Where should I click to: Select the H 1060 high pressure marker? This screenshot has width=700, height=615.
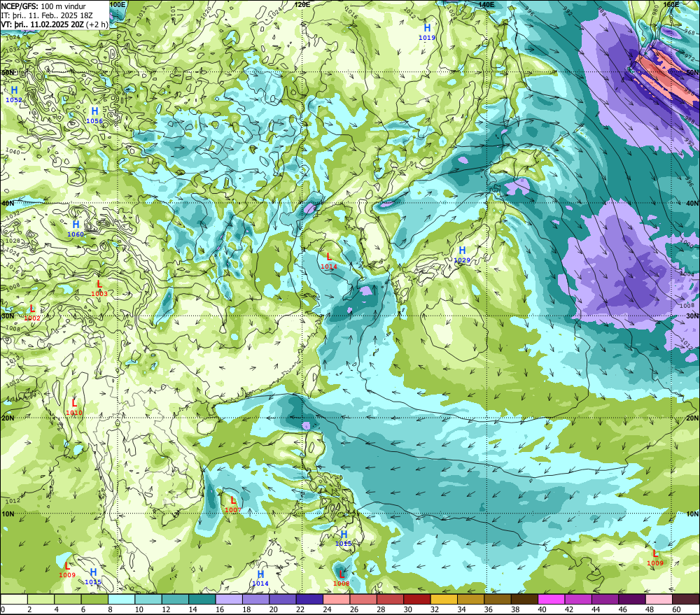tap(76, 229)
